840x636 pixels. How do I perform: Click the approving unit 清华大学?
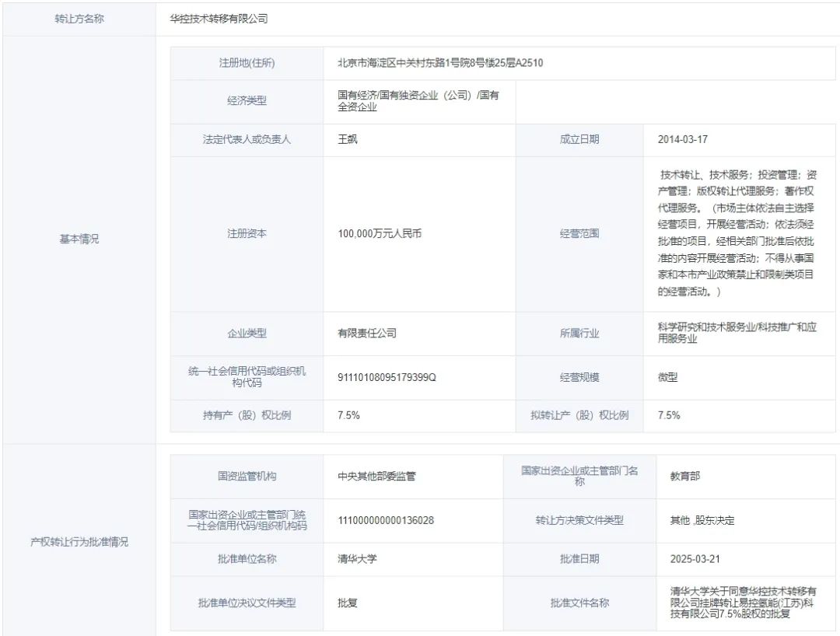357,558
